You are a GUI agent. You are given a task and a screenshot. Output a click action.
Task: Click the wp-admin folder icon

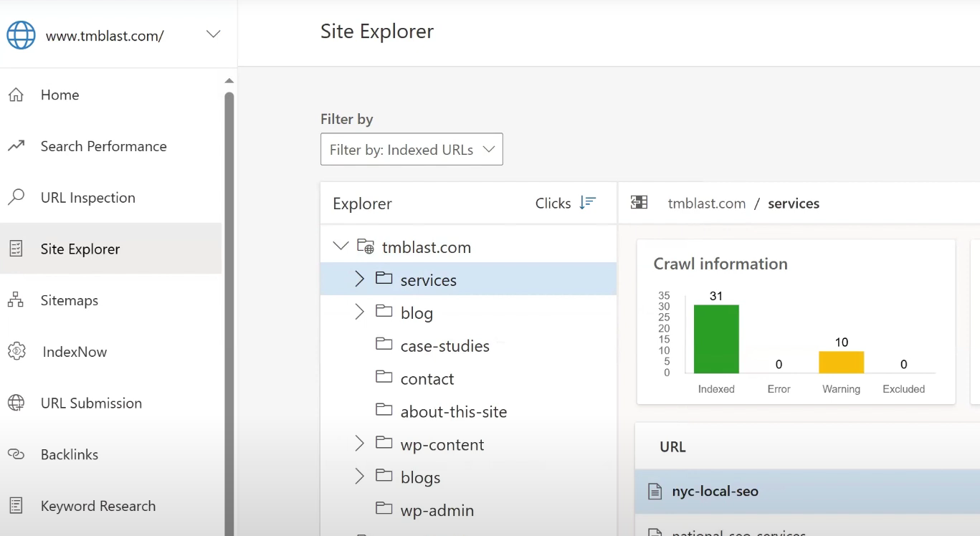pos(384,509)
